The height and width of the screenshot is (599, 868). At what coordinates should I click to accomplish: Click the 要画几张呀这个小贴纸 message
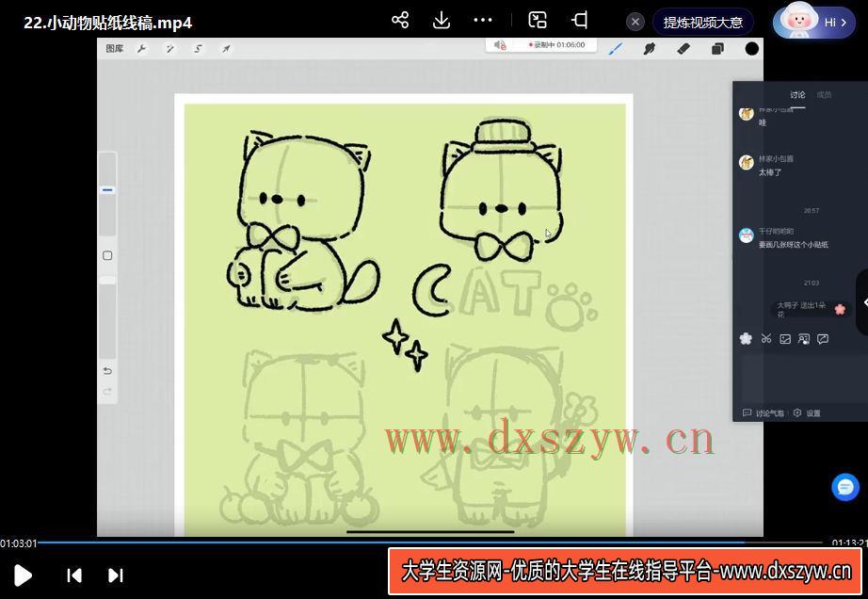tap(794, 245)
